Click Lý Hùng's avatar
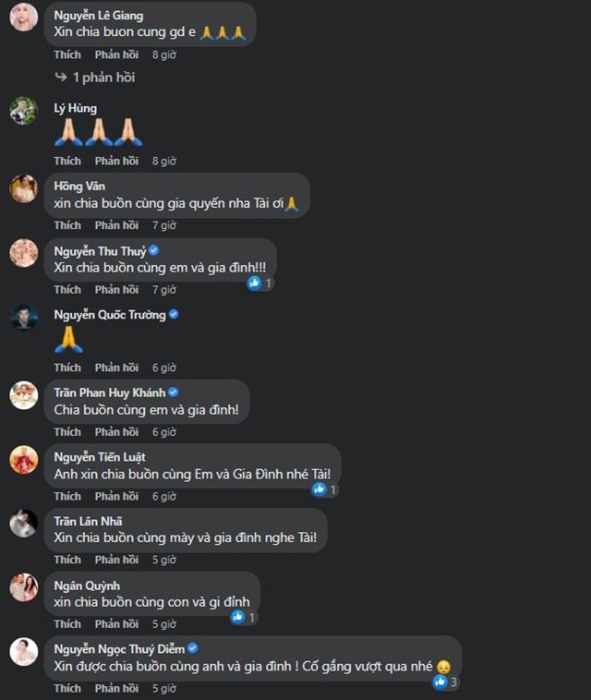591x700 pixels. pyautogui.click(x=24, y=110)
